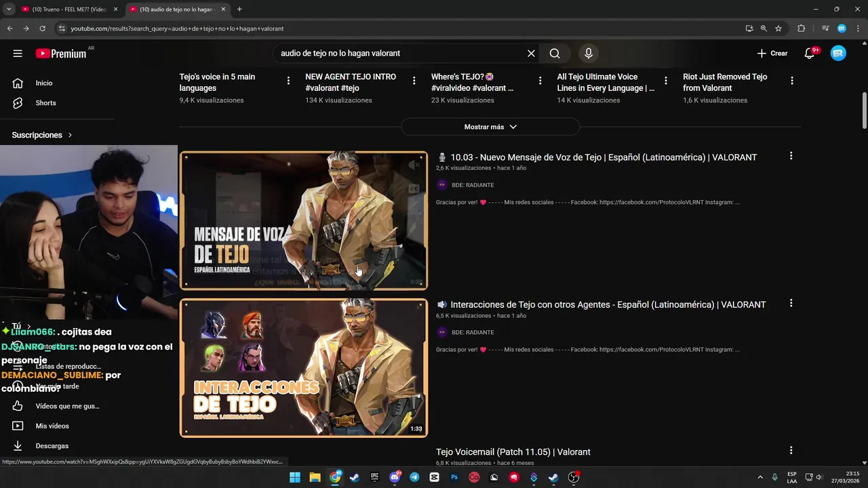
Task: Click the URL address bar
Action: (400, 28)
